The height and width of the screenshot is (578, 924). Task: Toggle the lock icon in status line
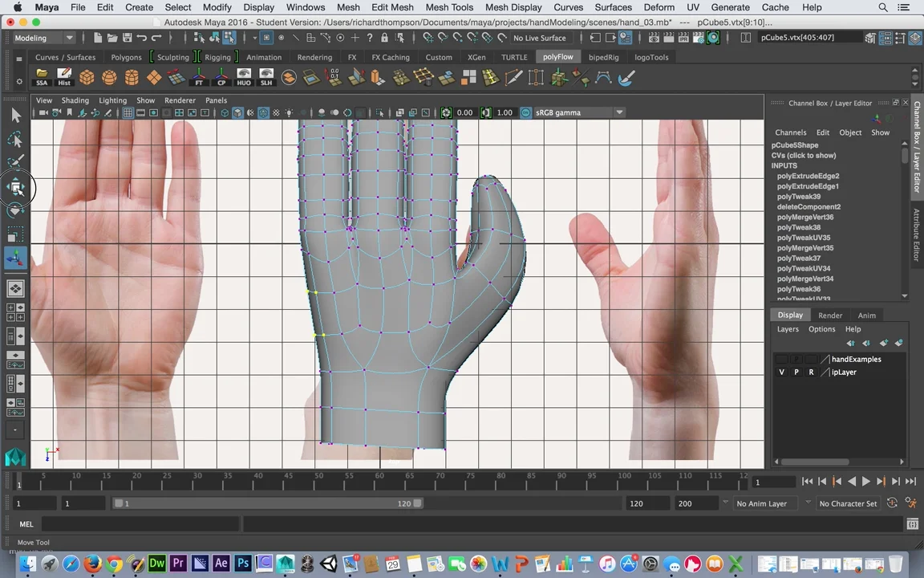pyautogui.click(x=384, y=38)
